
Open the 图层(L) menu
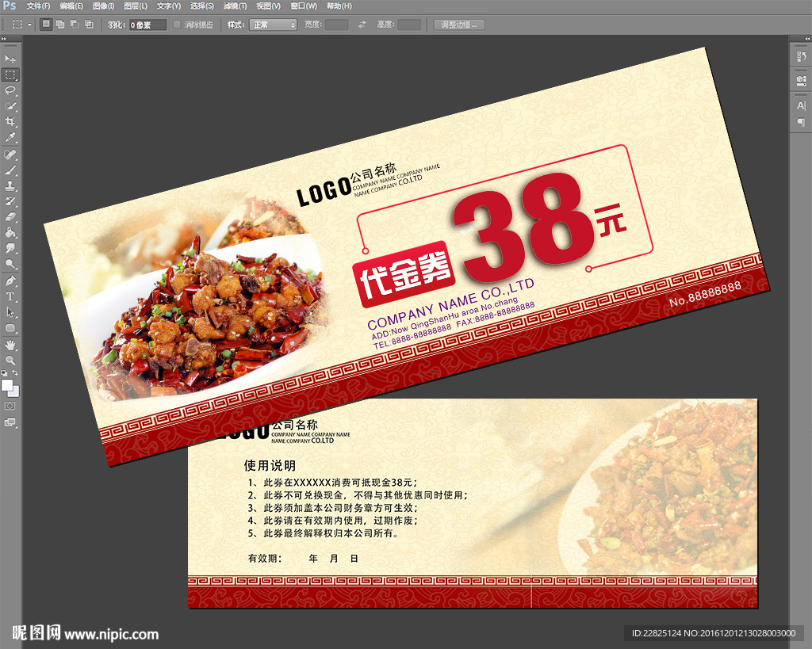136,6
